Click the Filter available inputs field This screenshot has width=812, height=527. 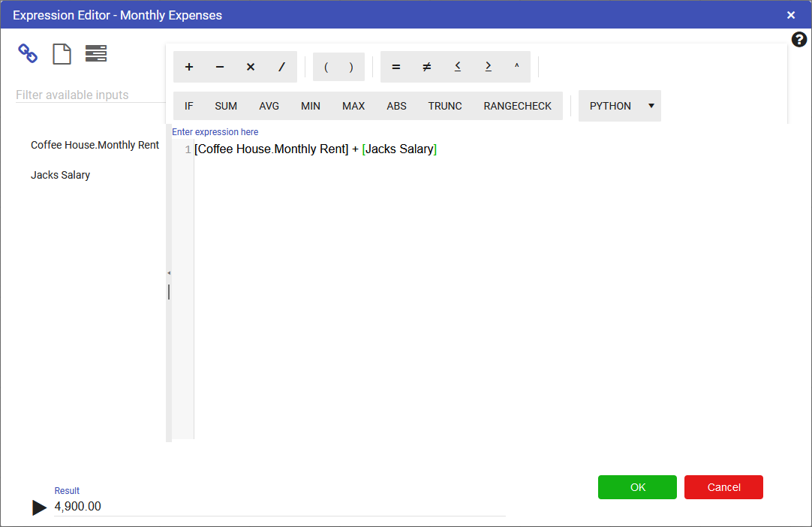coord(90,95)
